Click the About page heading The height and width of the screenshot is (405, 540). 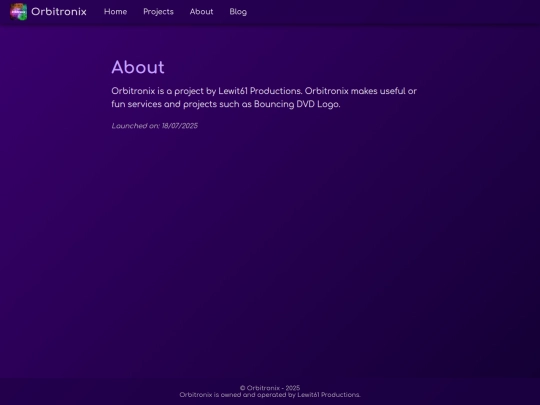click(138, 67)
